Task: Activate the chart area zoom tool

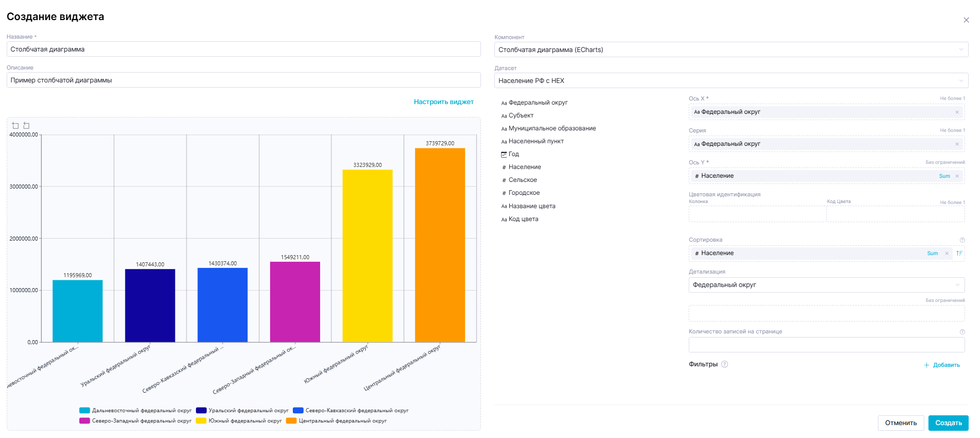Action: pyautogui.click(x=15, y=126)
